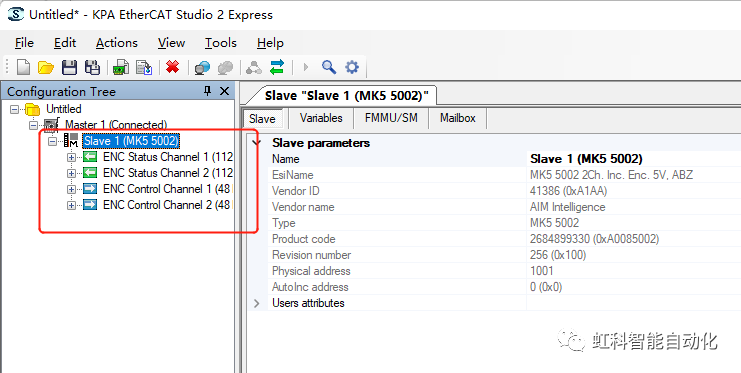Click the gray topology nodes icon

pyautogui.click(x=254, y=68)
